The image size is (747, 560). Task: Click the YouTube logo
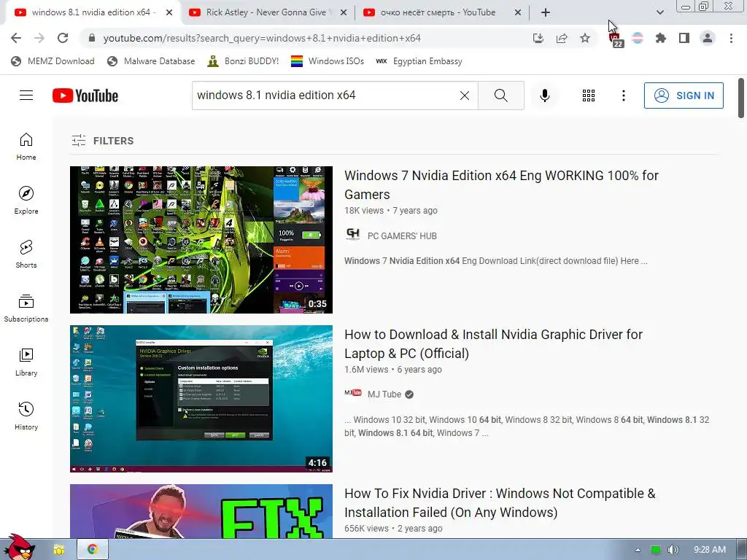(85, 96)
